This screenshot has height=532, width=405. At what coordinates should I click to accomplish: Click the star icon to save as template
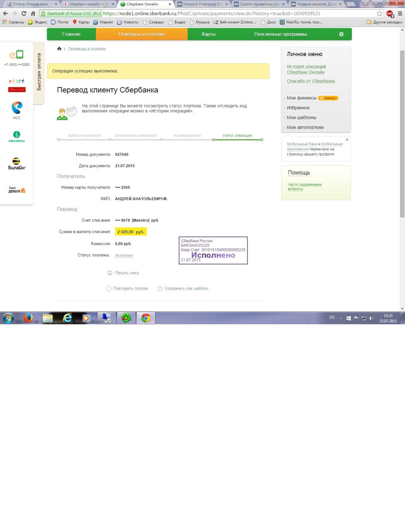pyautogui.click(x=160, y=289)
